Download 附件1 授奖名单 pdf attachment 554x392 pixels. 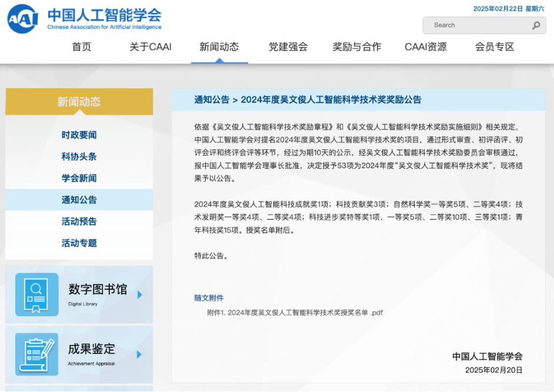point(295,313)
